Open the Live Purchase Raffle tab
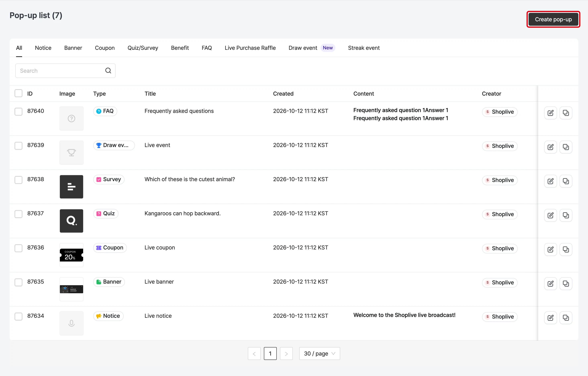The width and height of the screenshot is (588, 376). pos(250,48)
